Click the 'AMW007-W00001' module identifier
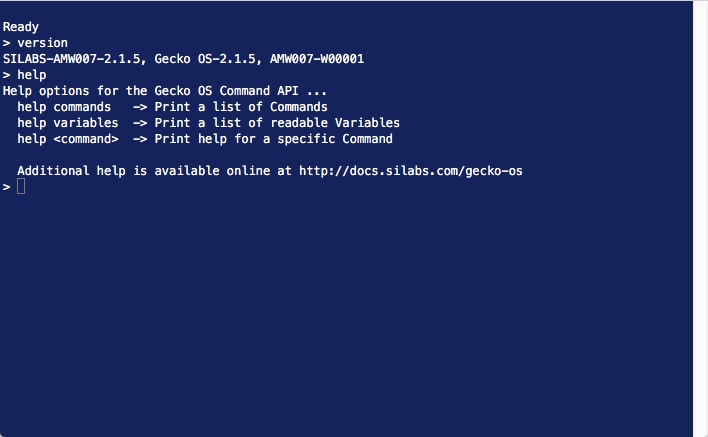Image resolution: width=708 pixels, height=437 pixels. click(x=317, y=59)
